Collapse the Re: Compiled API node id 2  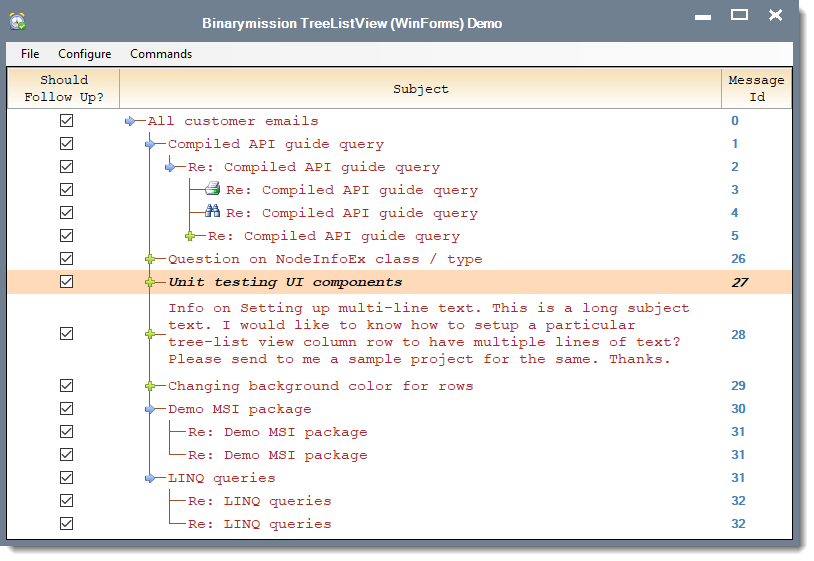point(170,167)
